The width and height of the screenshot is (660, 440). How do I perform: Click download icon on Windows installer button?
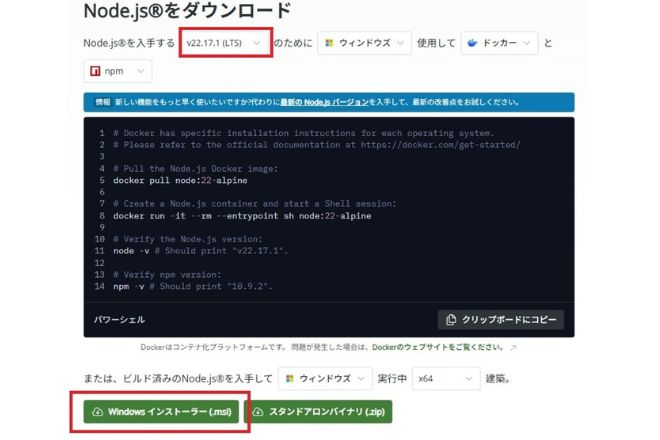(97, 411)
